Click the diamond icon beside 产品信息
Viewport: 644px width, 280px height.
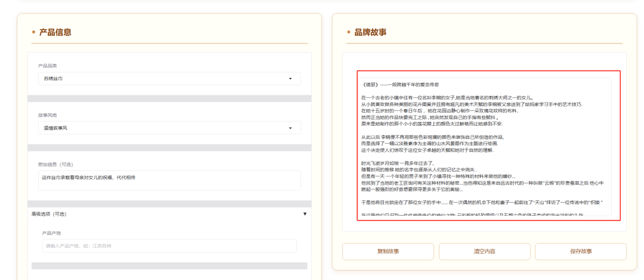click(x=33, y=32)
